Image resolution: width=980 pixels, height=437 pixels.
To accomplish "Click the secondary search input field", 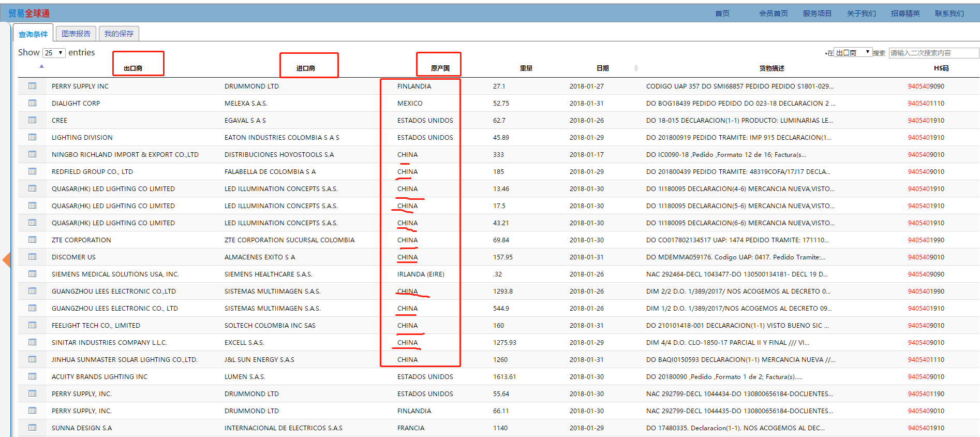I will (933, 53).
